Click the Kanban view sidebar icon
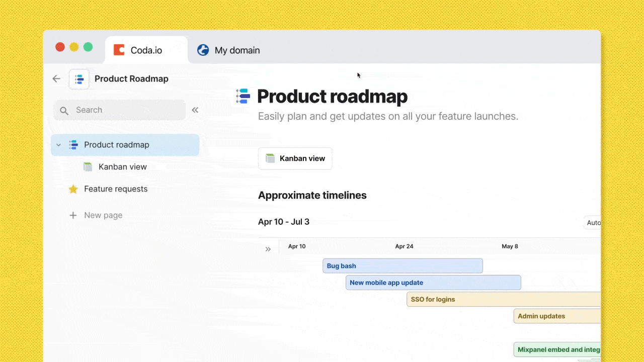The height and width of the screenshot is (362, 644). pyautogui.click(x=88, y=167)
